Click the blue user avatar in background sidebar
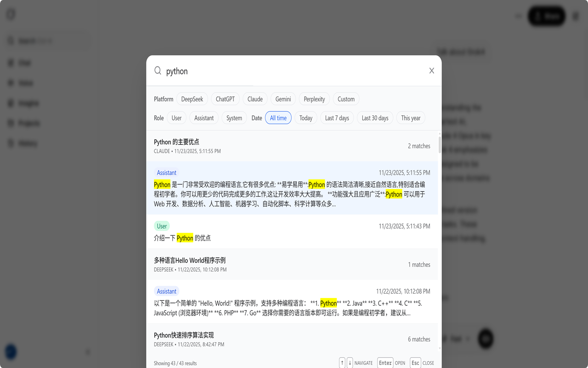 [x=11, y=352]
